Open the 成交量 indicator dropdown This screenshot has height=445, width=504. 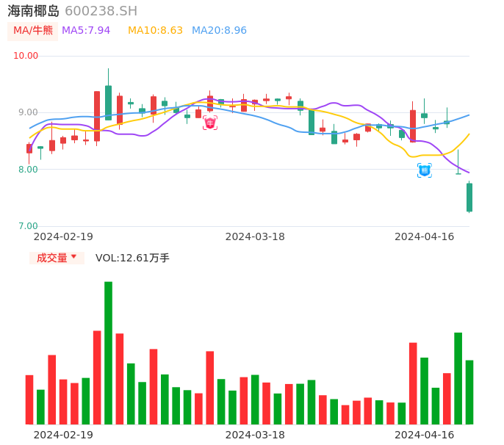(57, 258)
